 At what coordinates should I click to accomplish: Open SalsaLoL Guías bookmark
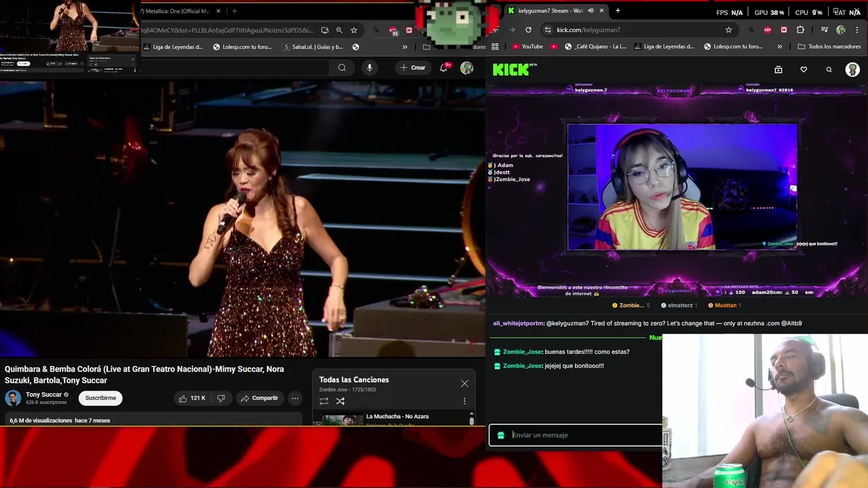pos(313,47)
